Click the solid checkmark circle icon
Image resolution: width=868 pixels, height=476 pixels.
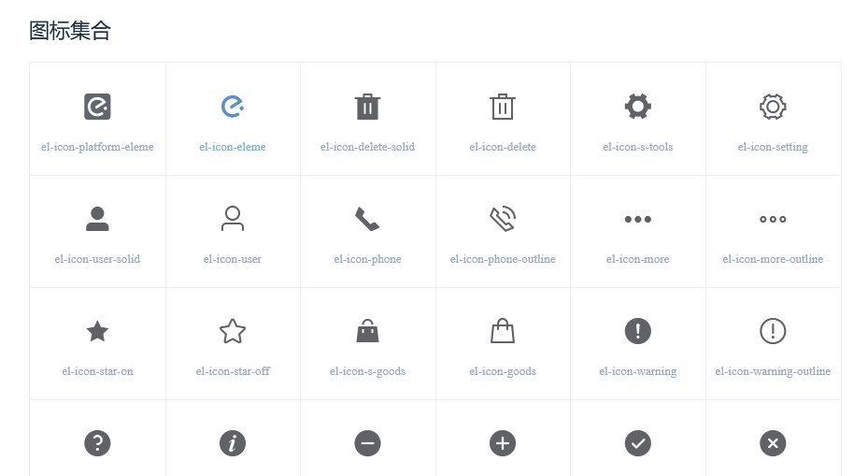coord(638,443)
